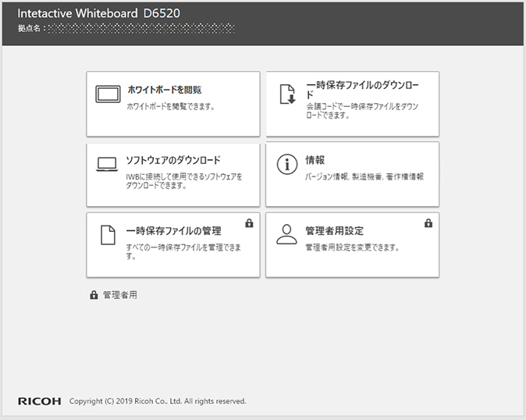The height and width of the screenshot is (420, 526).
Task: Click lock icon on 一時保存ファイルの管理 card
Action: point(249,223)
